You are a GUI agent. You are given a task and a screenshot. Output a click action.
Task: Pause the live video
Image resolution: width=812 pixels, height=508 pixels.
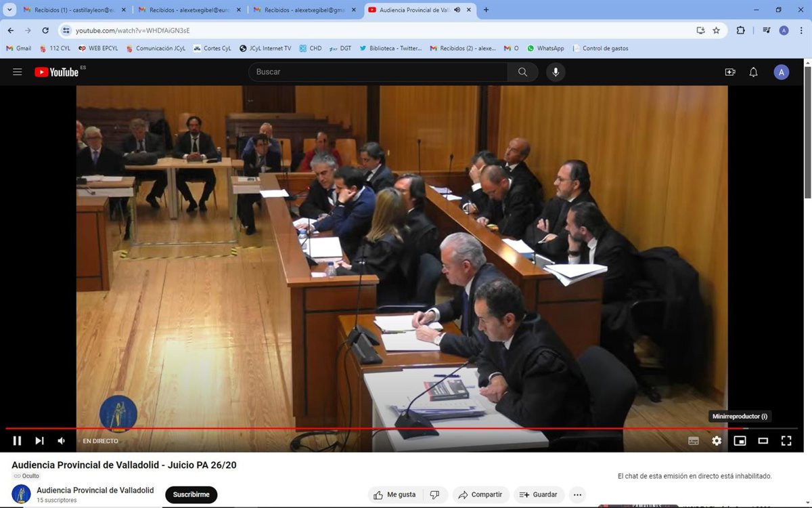(18, 441)
